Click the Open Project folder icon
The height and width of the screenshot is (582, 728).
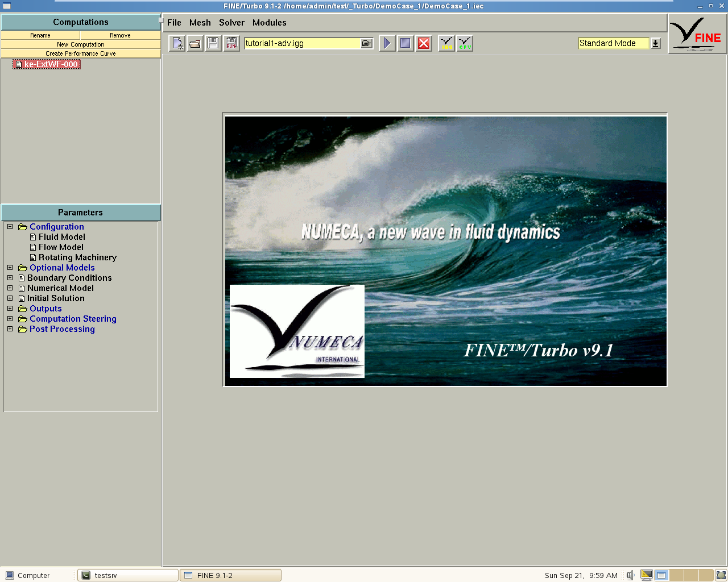click(195, 43)
